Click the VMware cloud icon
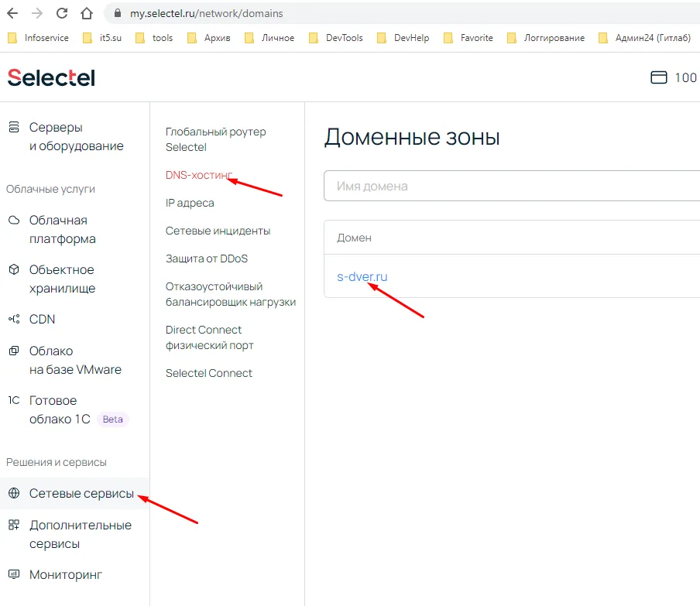The image size is (700, 606). pos(14,351)
